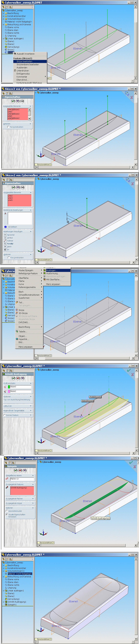The width and height of the screenshot is (139, 644).
Task: Open help icon in Spiegeln panel
Action: click(25, 471)
